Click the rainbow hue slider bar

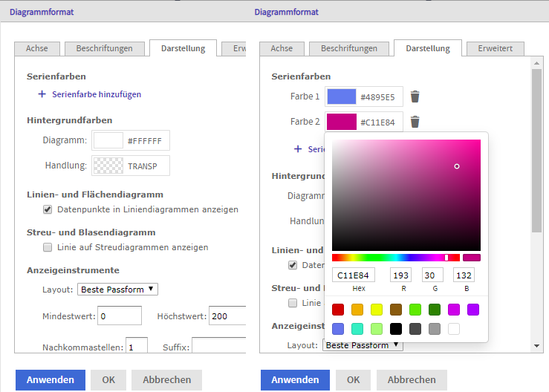click(395, 258)
